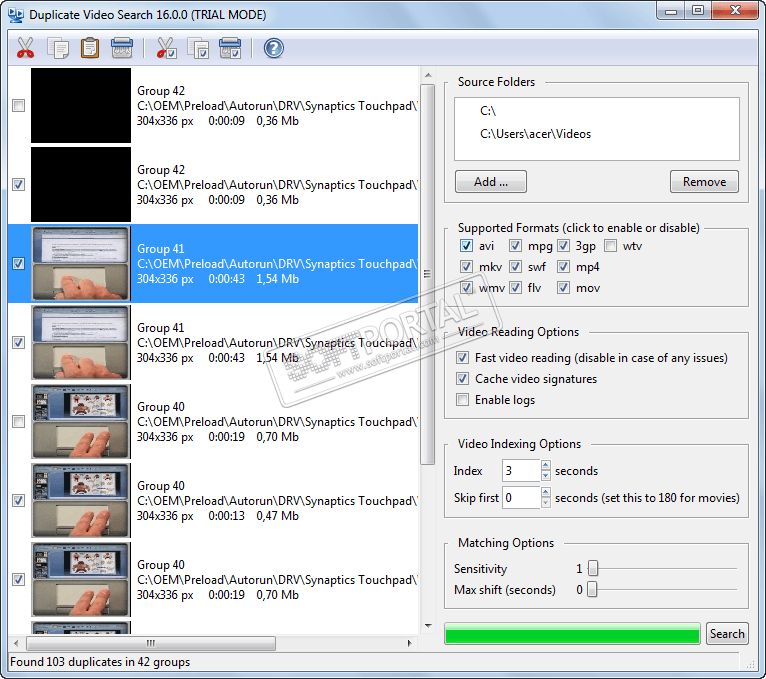This screenshot has width=766, height=679.
Task: Select C:\Users\acer\Videos source folder
Action: click(535, 134)
